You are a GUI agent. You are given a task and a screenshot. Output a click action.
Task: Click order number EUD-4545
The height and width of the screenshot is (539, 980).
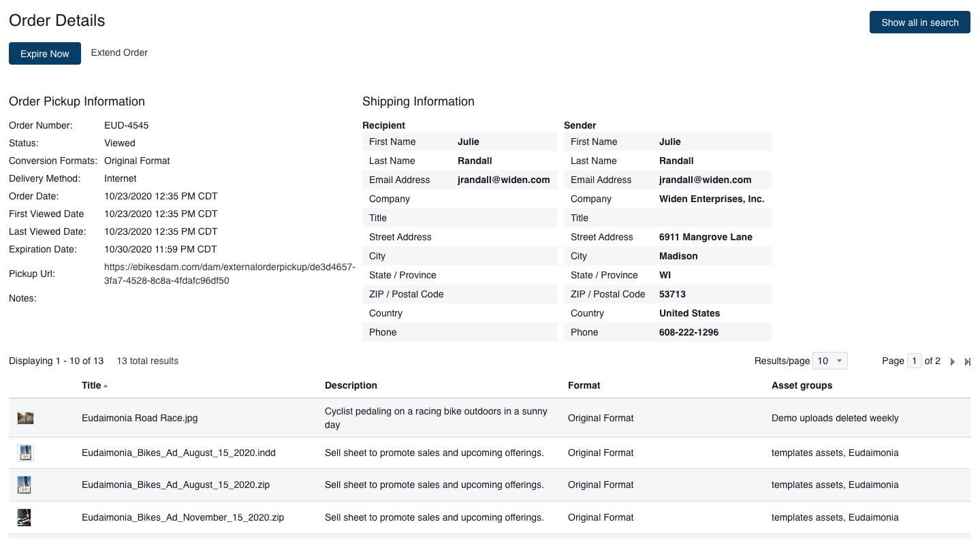click(x=126, y=125)
